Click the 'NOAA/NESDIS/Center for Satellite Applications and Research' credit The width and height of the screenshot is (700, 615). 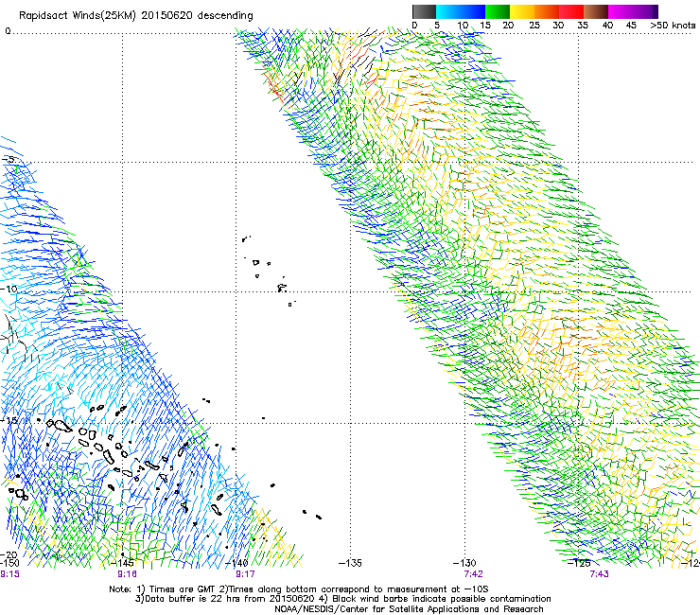pyautogui.click(x=409, y=609)
